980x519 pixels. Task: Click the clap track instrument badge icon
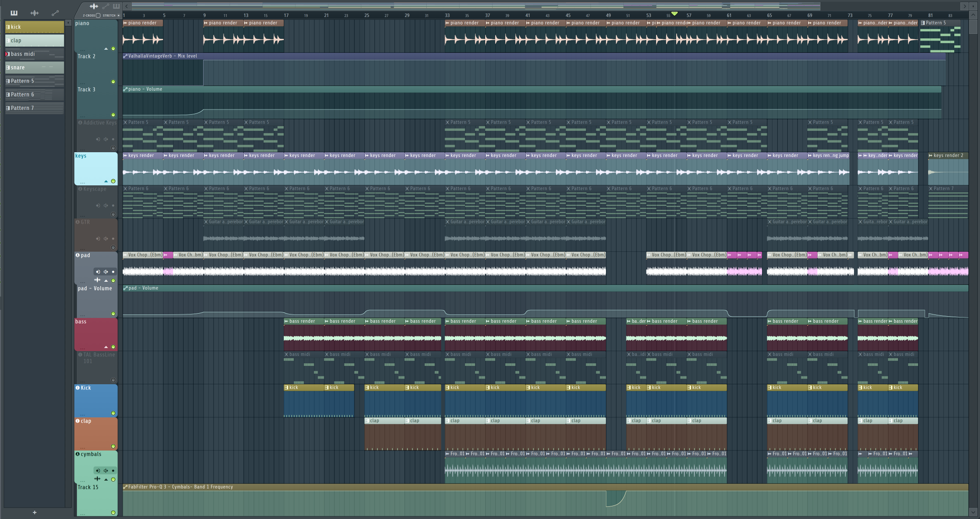pyautogui.click(x=78, y=421)
